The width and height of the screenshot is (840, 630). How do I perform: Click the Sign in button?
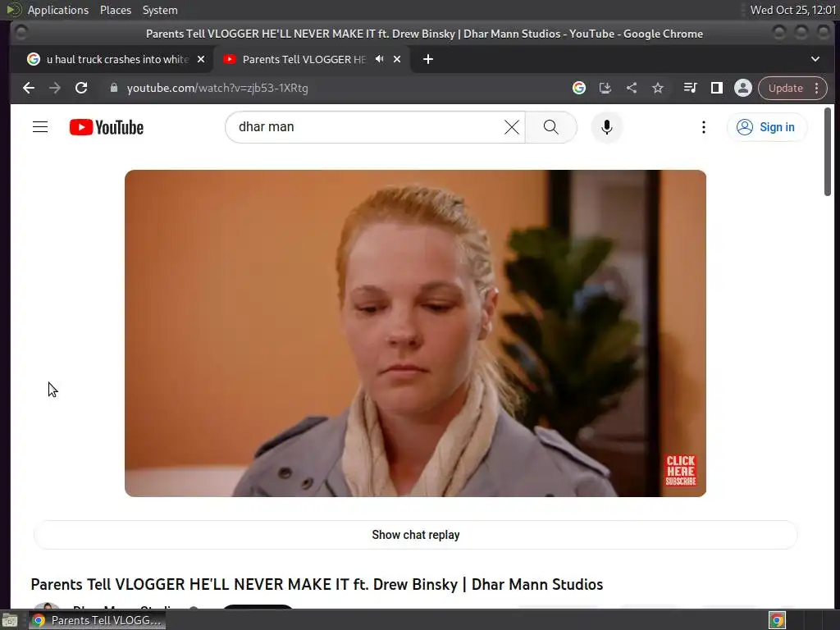tap(767, 127)
